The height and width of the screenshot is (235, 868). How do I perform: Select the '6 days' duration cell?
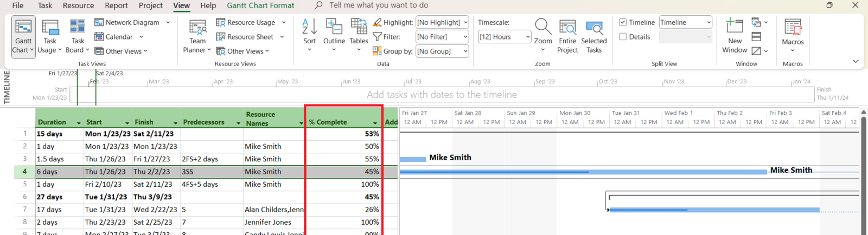pyautogui.click(x=59, y=172)
